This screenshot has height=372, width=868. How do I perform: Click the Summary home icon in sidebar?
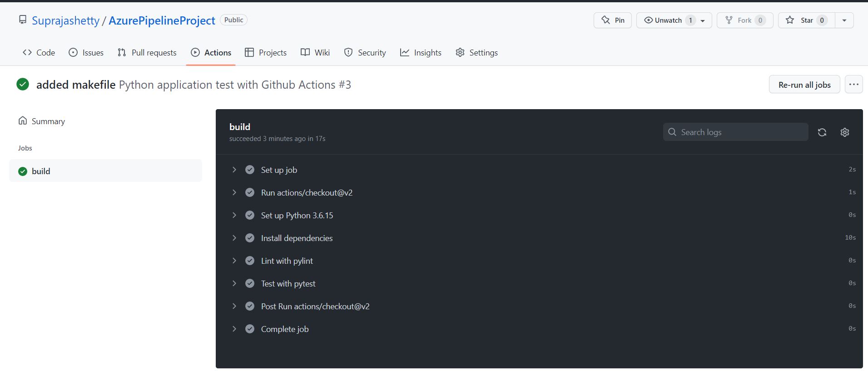(23, 121)
